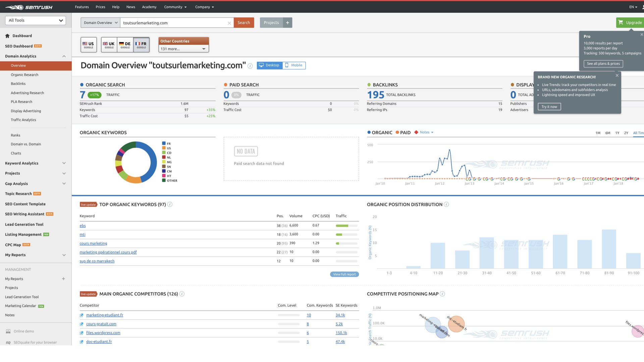Viewport: 644px width, 362px height.
Task: Open marketing-etudiant.fr external link icon
Action: [82, 315]
